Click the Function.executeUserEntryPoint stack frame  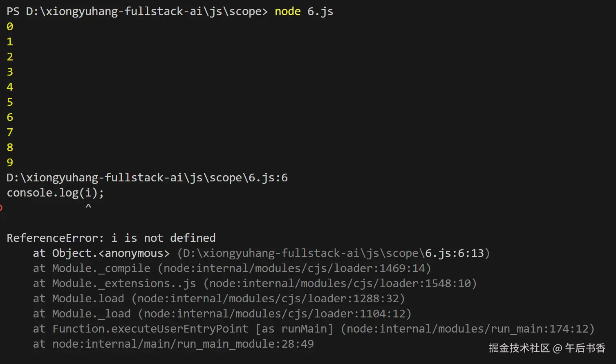(313, 329)
